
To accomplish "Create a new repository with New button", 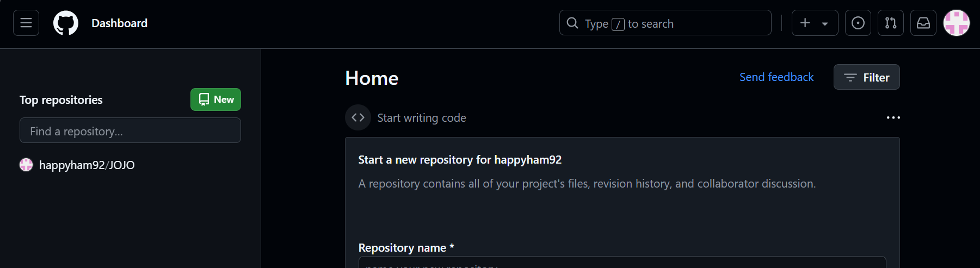I will (x=215, y=99).
